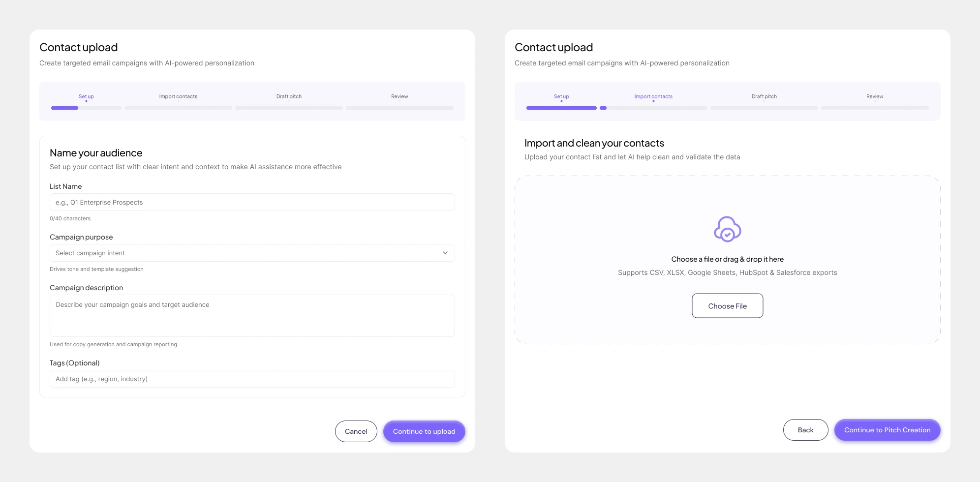
Task: Focus the Campaign description text area
Action: click(x=252, y=315)
